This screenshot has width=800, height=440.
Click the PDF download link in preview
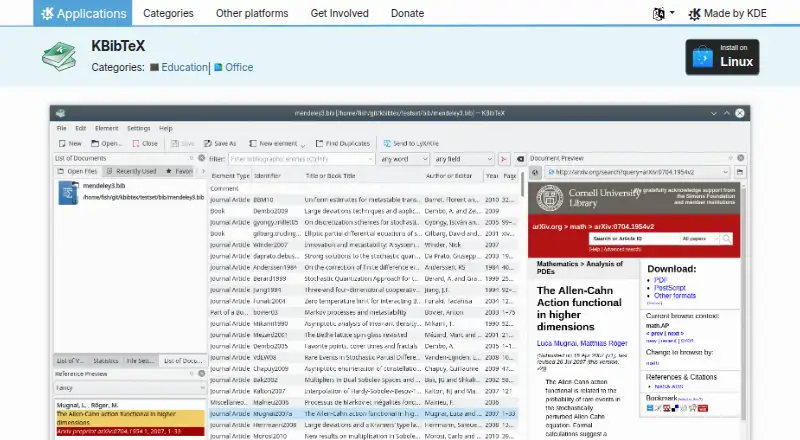point(661,280)
